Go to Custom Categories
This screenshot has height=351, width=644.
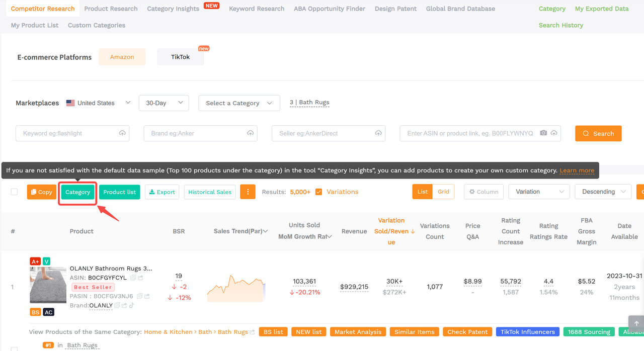click(97, 25)
